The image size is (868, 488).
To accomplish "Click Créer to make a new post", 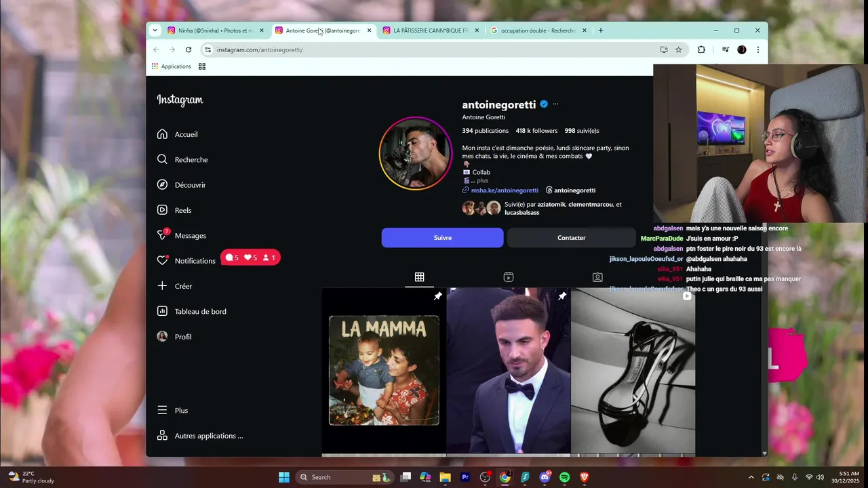I will click(174, 286).
